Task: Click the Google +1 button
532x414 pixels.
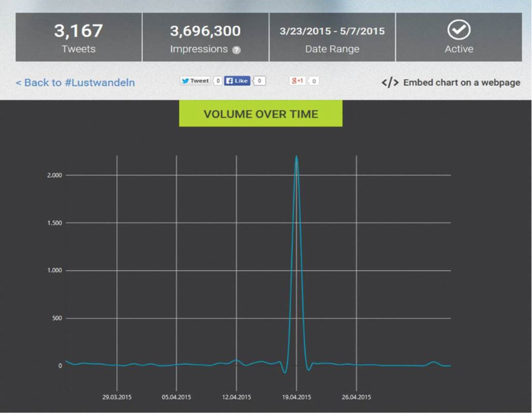Action: pyautogui.click(x=297, y=81)
